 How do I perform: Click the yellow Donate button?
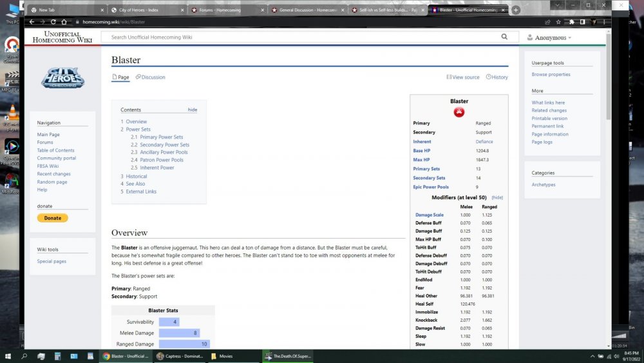tap(53, 218)
